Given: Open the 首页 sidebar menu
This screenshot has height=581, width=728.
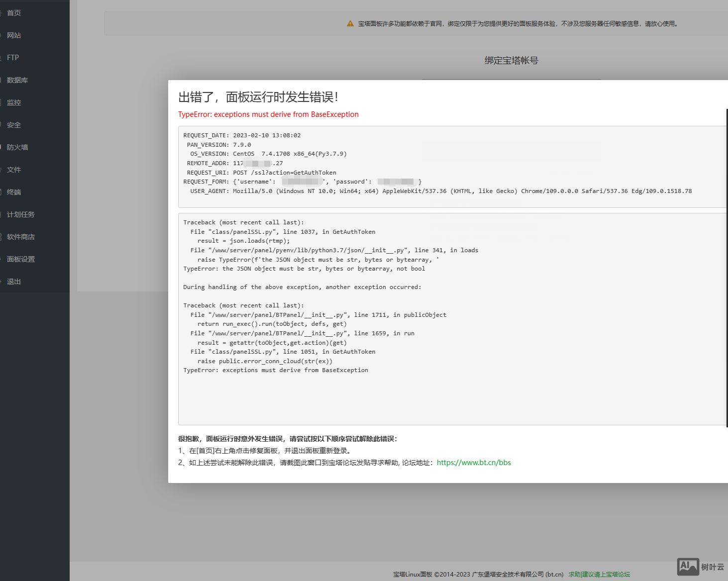Looking at the screenshot, I should [x=14, y=13].
